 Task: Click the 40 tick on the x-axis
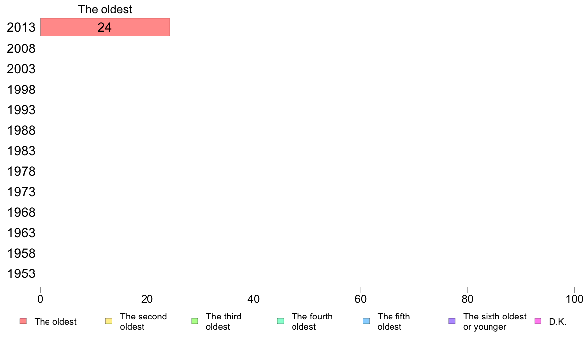click(254, 299)
